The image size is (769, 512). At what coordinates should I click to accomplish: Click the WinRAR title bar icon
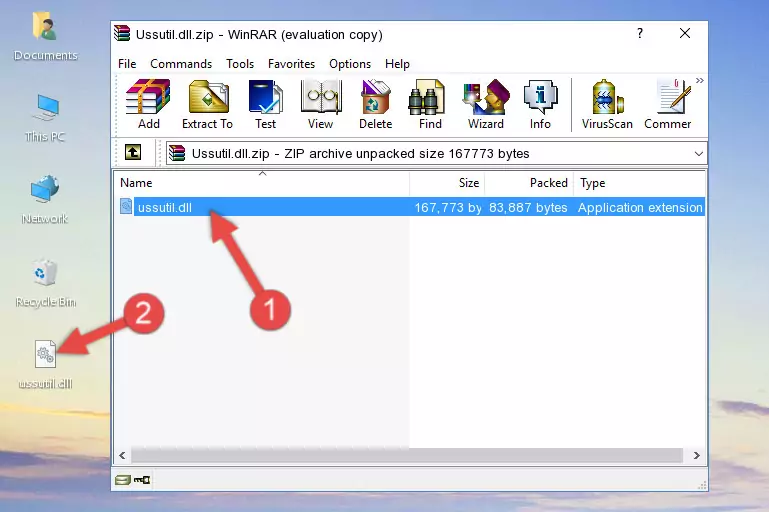pyautogui.click(x=122, y=34)
